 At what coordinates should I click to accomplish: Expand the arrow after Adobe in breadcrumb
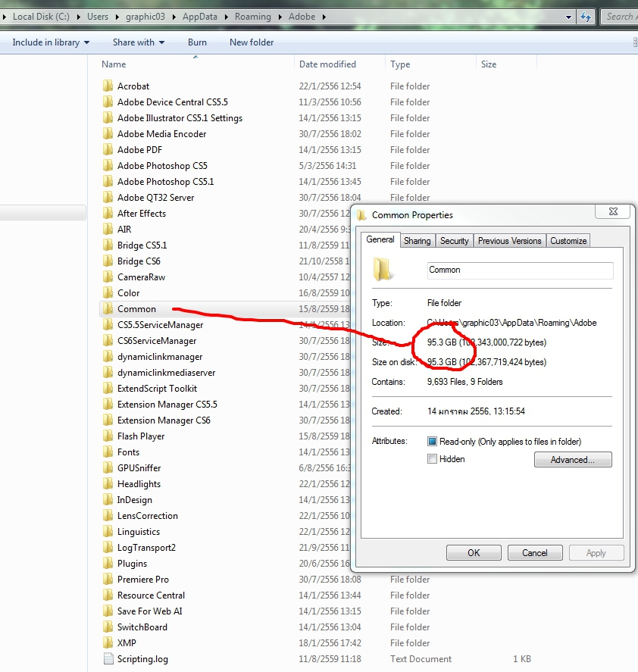click(324, 17)
